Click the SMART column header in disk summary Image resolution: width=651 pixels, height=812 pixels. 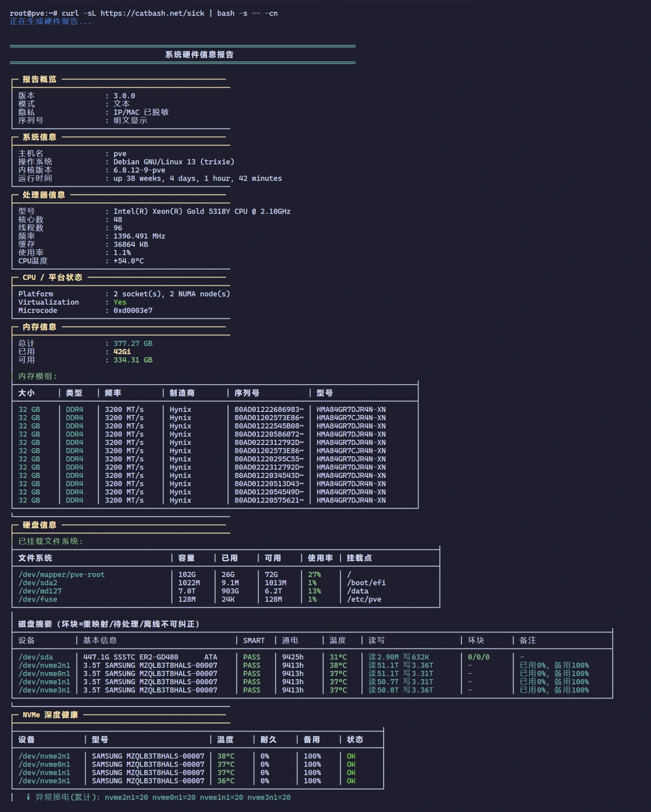[254, 640]
